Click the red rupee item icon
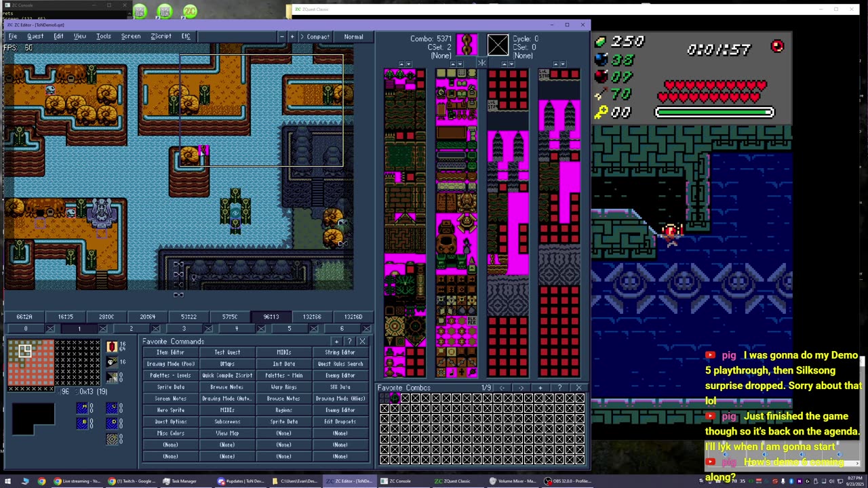This screenshot has width=868, height=488. click(x=112, y=347)
